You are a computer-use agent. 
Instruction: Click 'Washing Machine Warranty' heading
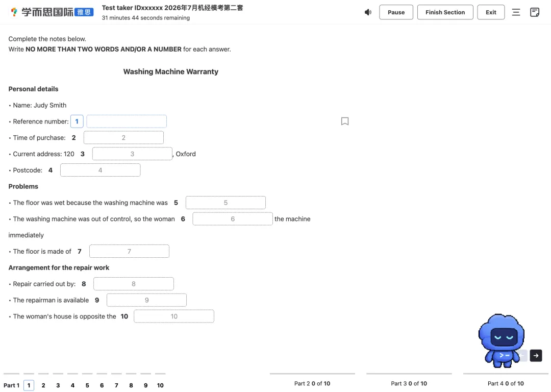tap(171, 71)
